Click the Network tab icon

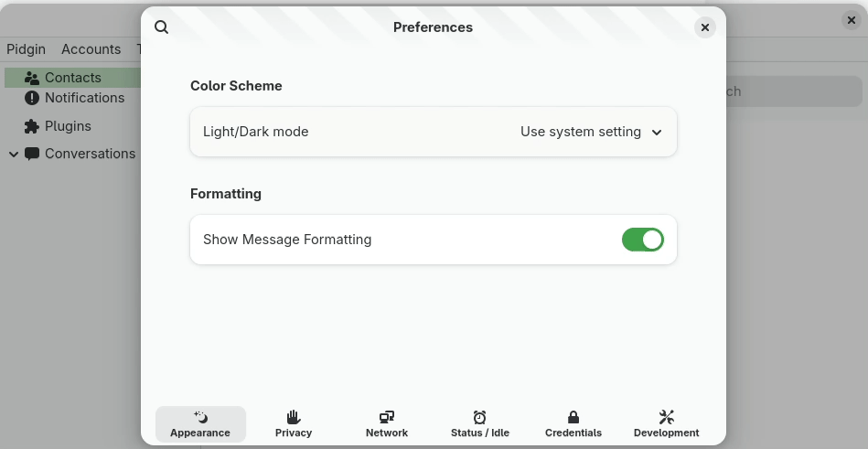pos(387,417)
